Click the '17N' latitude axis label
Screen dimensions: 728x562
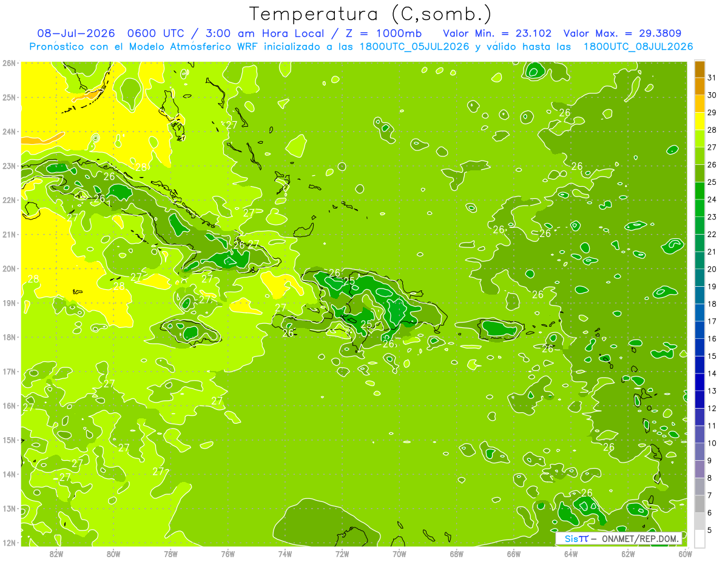8,372
